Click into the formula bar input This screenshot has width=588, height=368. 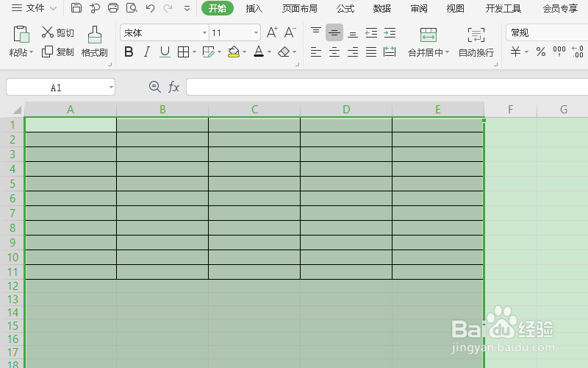pyautogui.click(x=387, y=87)
